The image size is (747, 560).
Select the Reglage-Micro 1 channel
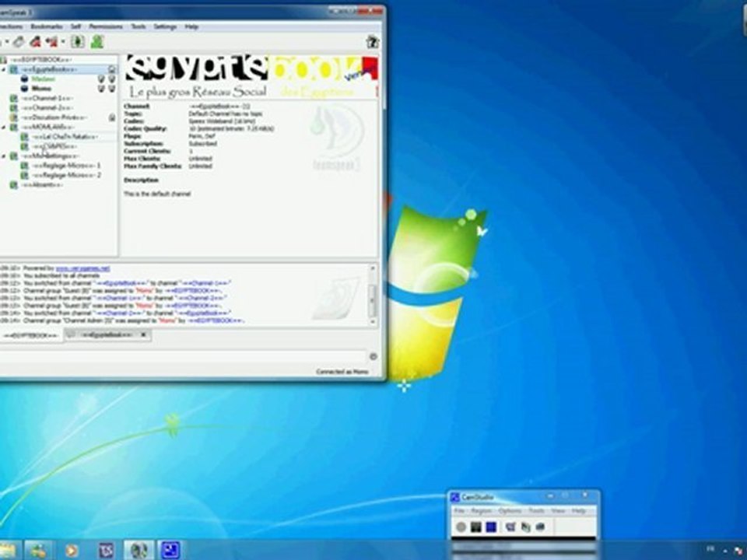(66, 166)
